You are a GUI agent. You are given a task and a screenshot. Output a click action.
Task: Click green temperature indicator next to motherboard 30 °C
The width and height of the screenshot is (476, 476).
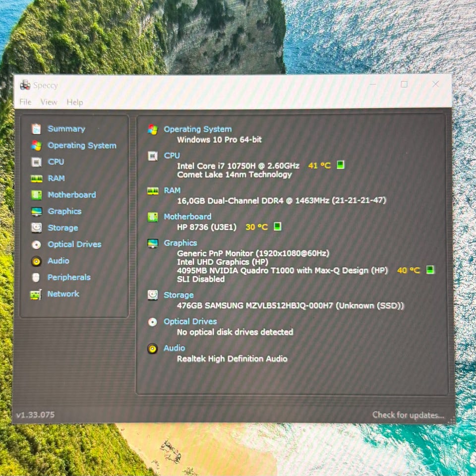click(278, 227)
